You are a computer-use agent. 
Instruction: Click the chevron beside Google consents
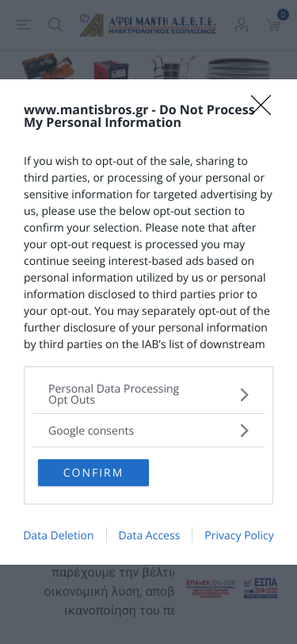pos(245,431)
